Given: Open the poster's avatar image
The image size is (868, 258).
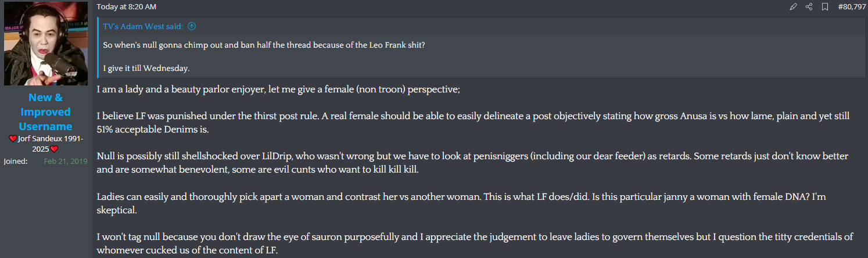Looking at the screenshot, I should [x=46, y=43].
